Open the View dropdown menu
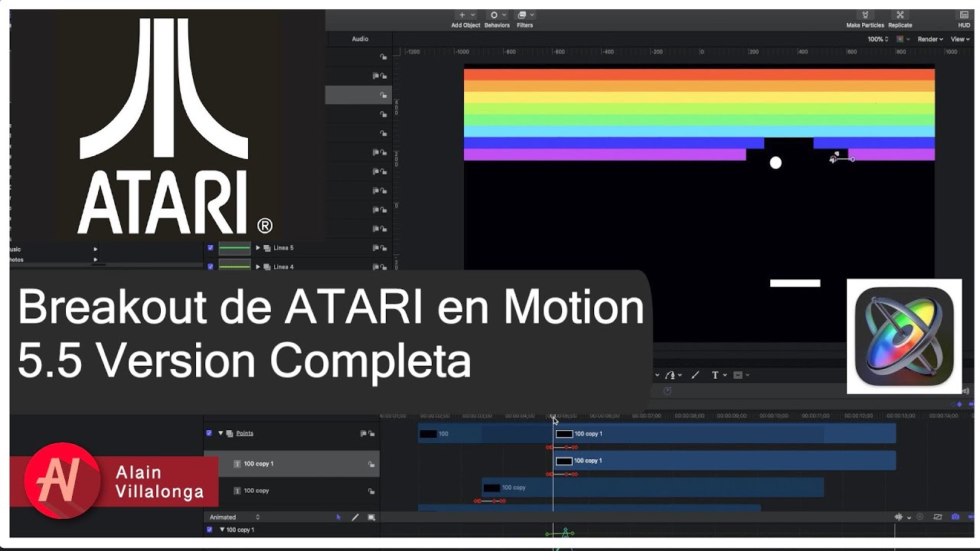The height and width of the screenshot is (551, 980). click(x=960, y=39)
